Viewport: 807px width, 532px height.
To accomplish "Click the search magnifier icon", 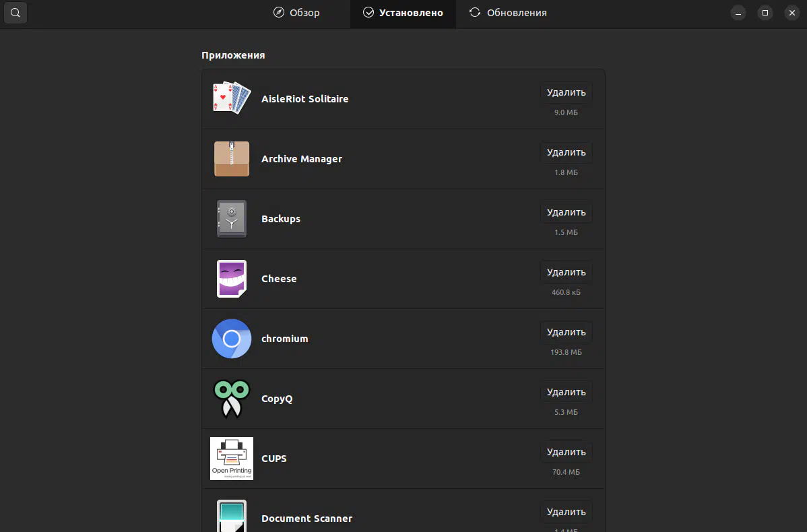I will pos(15,13).
